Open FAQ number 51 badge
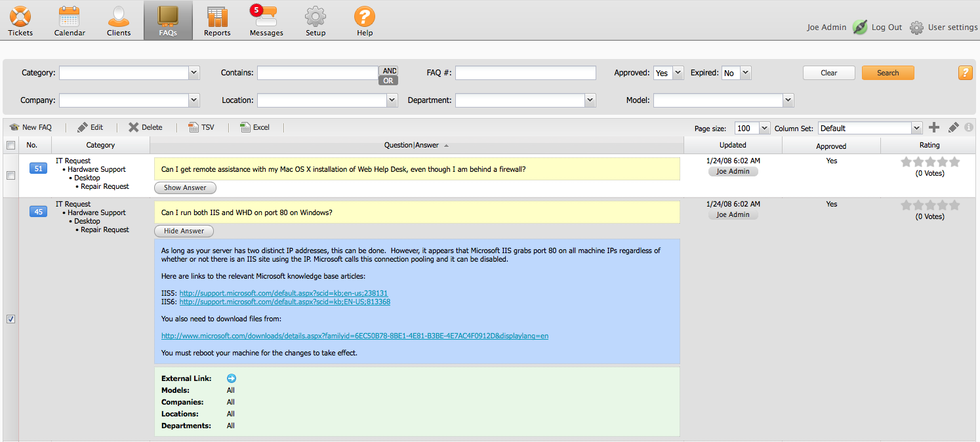The image size is (980, 442). point(38,169)
